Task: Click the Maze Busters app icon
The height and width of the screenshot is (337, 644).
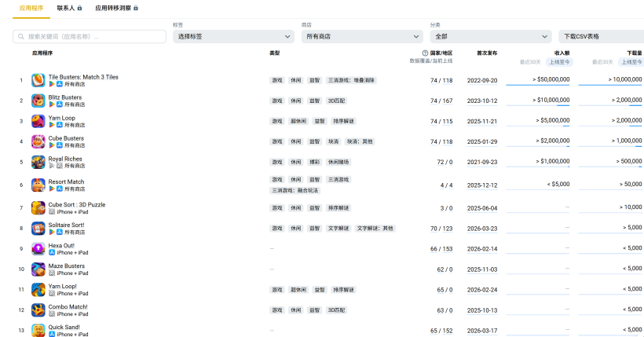Action: click(38, 269)
